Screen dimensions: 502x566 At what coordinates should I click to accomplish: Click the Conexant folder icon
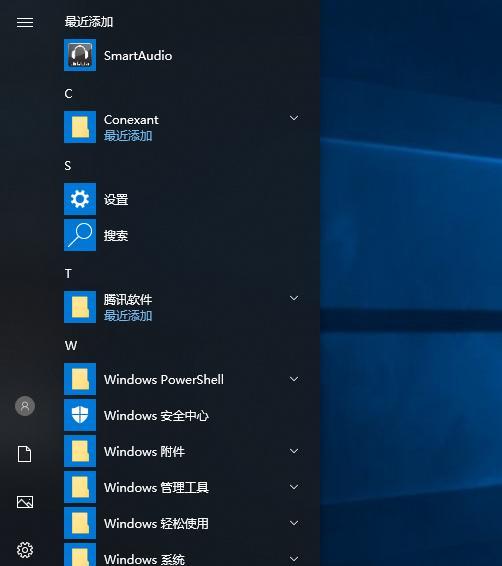point(80,127)
